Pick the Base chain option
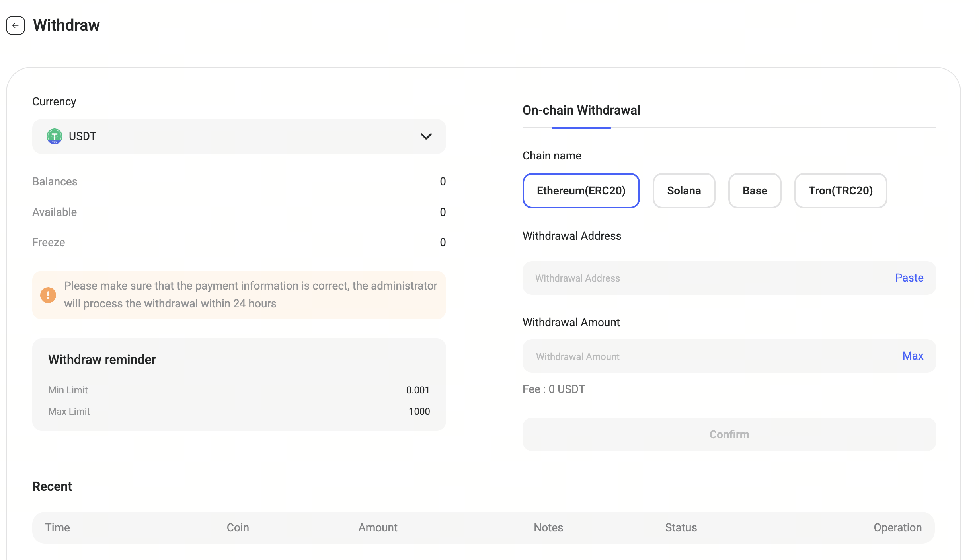The height and width of the screenshot is (560, 979). [x=755, y=191]
